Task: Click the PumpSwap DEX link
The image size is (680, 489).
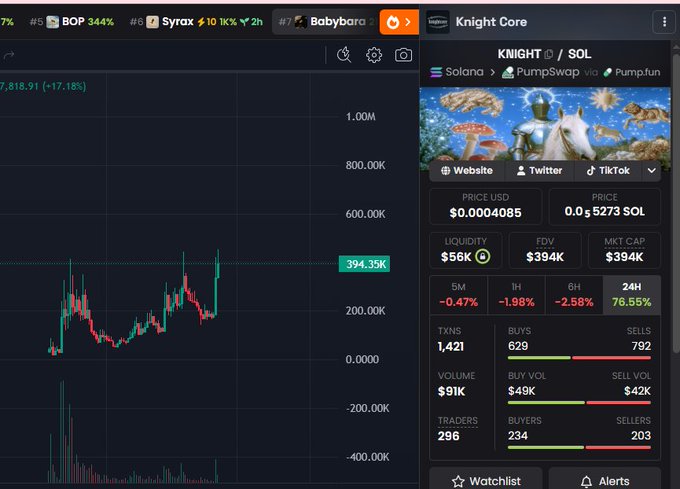Action: click(x=540, y=72)
